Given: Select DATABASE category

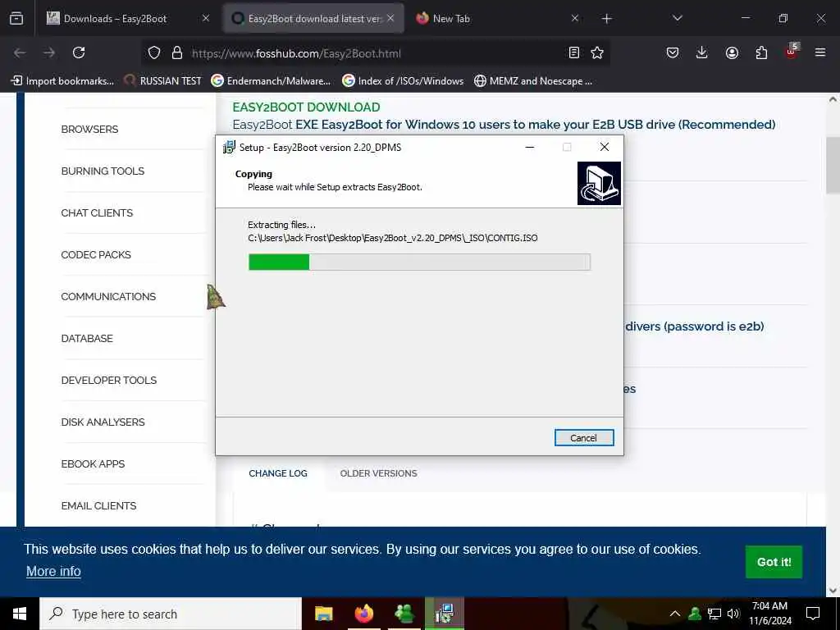Looking at the screenshot, I should 87,338.
